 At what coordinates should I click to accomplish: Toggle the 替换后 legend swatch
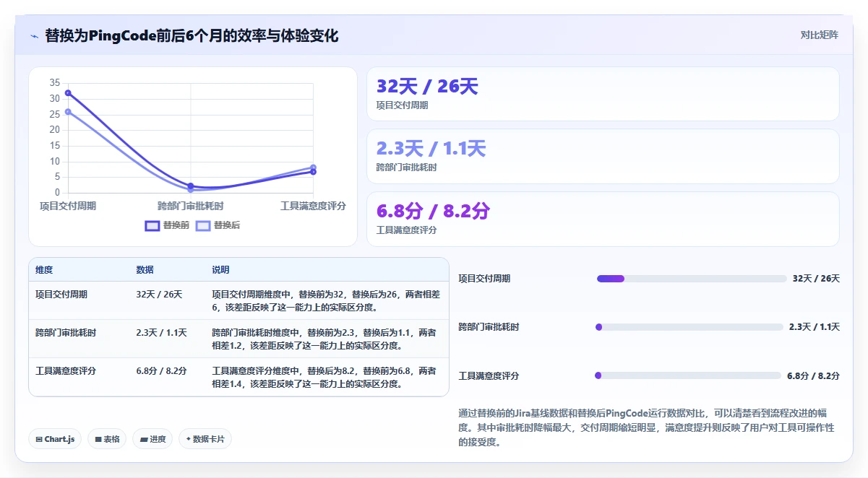[203, 225]
